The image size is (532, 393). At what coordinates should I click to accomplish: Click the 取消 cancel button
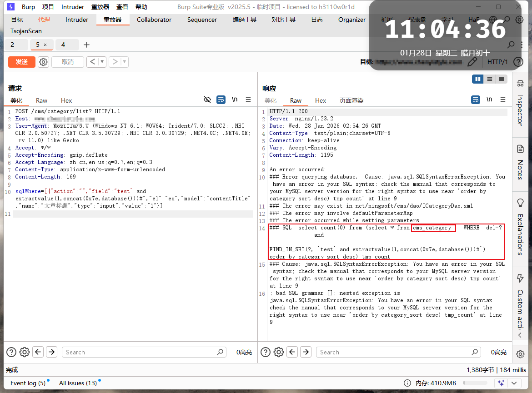(67, 62)
